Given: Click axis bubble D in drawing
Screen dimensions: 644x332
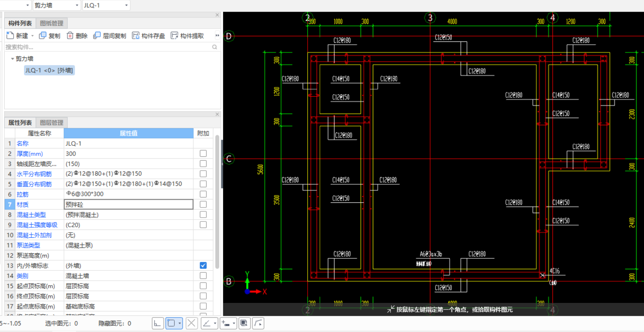Looking at the screenshot, I should tap(229, 36).
